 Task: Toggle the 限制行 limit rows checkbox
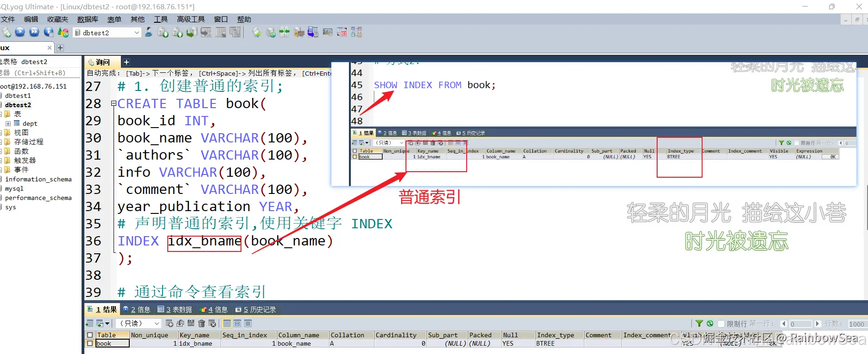tap(721, 324)
